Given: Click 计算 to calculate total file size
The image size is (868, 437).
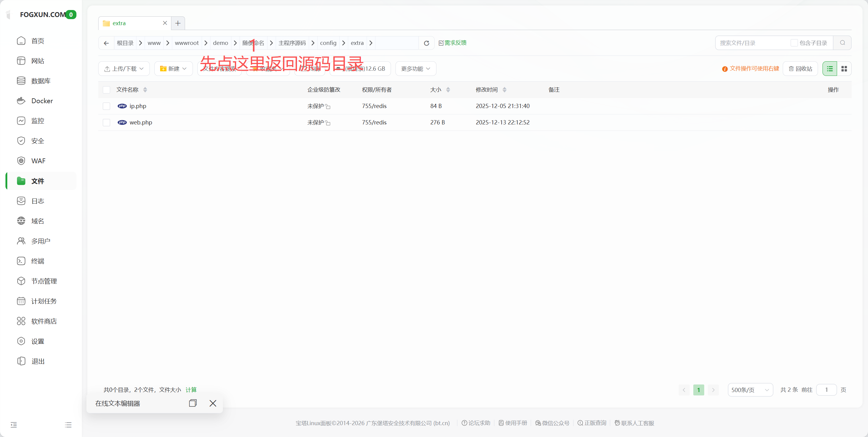Looking at the screenshot, I should 191,389.
